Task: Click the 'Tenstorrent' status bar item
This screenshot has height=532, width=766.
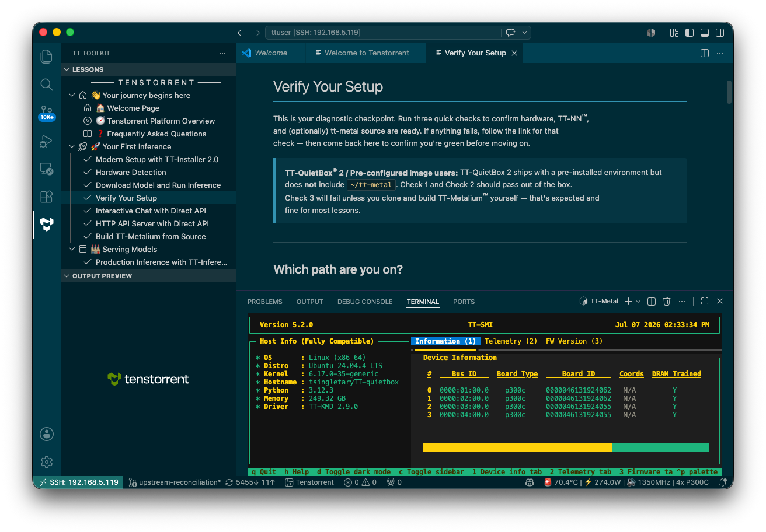Action: click(x=309, y=482)
